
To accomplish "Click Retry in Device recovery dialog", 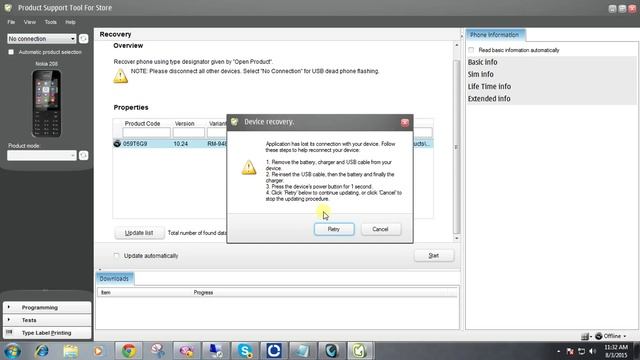I will 334,229.
